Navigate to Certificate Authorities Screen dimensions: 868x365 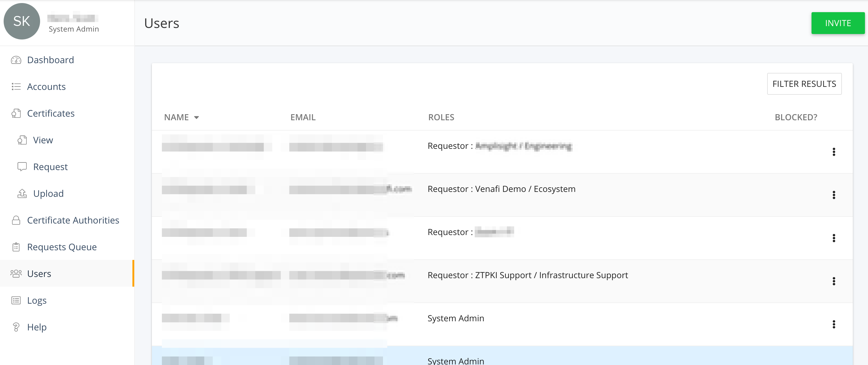tap(67, 220)
